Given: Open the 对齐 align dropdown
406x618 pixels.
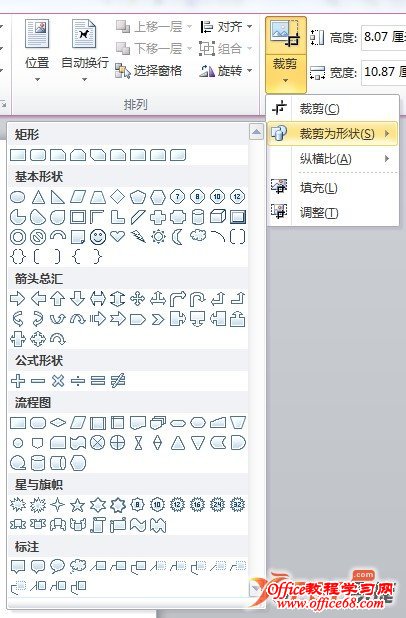Looking at the screenshot, I should [226, 27].
